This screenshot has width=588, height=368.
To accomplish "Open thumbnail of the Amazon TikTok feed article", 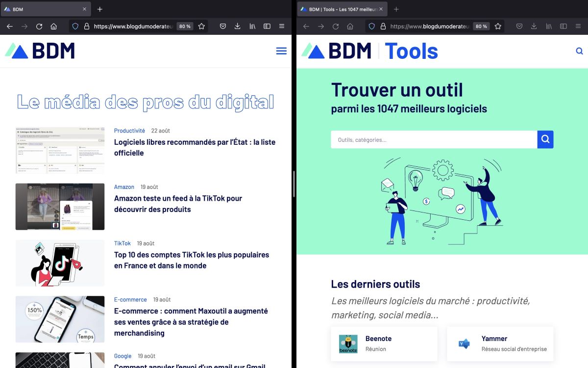I will 60,207.
